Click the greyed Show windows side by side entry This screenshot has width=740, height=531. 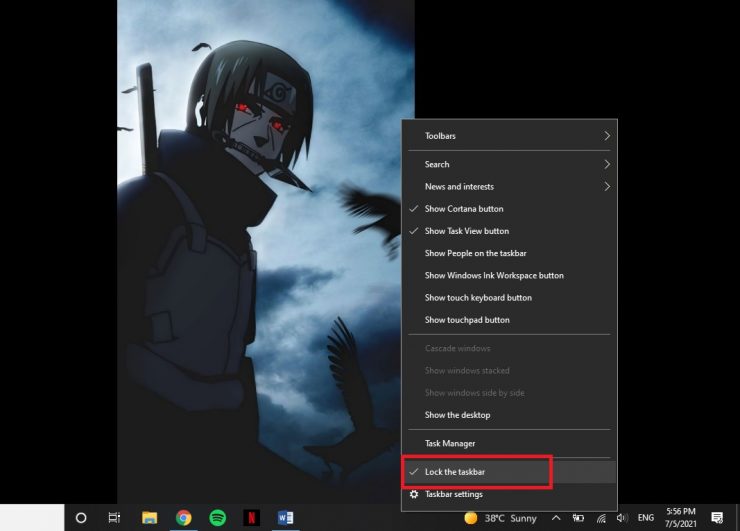point(509,393)
